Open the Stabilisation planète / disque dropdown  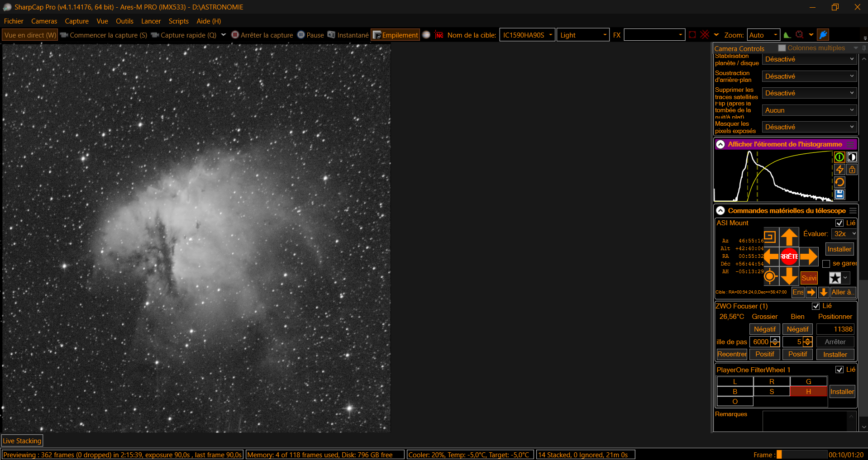(x=809, y=59)
